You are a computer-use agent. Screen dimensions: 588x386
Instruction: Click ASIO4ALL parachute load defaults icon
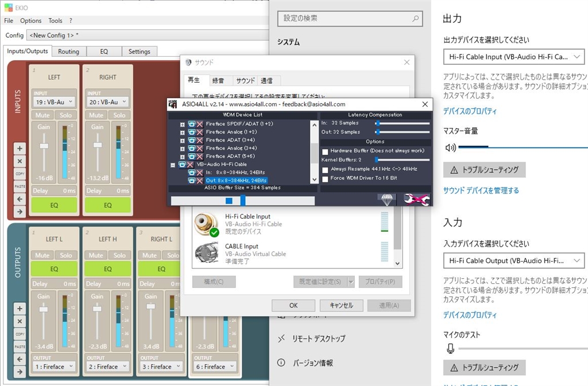(387, 200)
